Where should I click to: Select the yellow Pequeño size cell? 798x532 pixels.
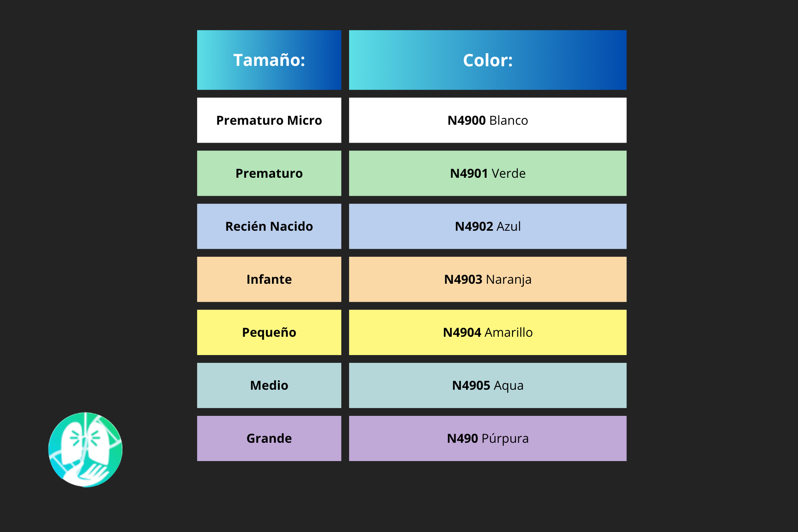tap(269, 332)
